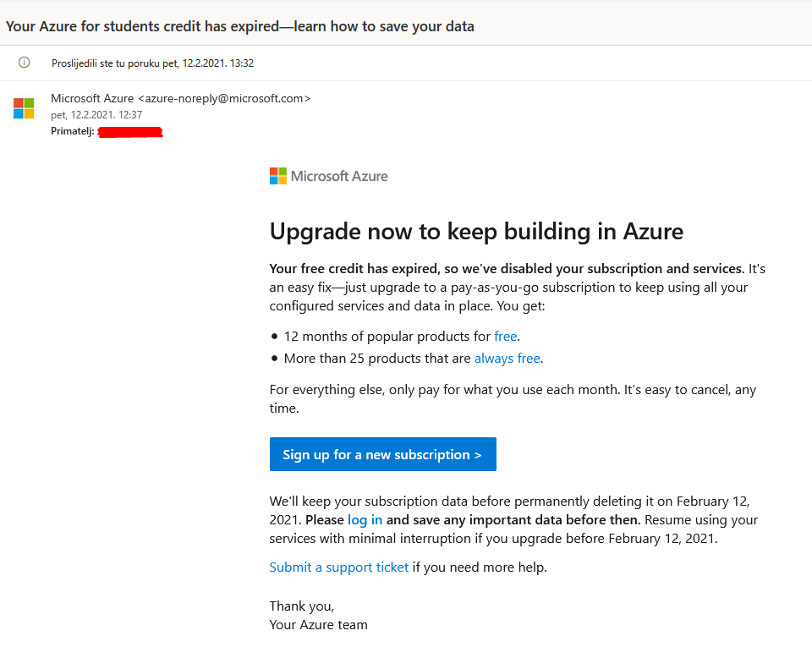Follow the 'free' link for 12 months products
Screen dimensions: 812x647
point(506,337)
